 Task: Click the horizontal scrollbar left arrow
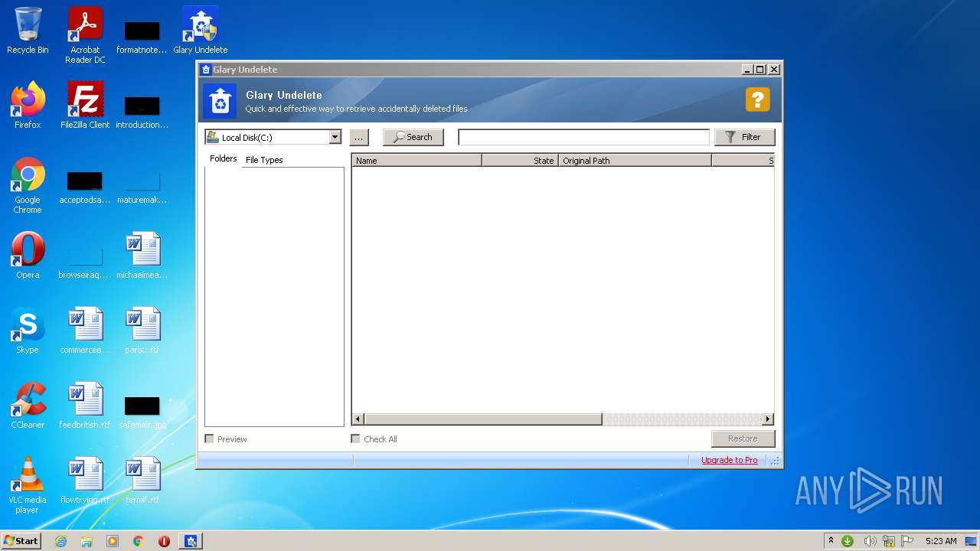tap(358, 419)
